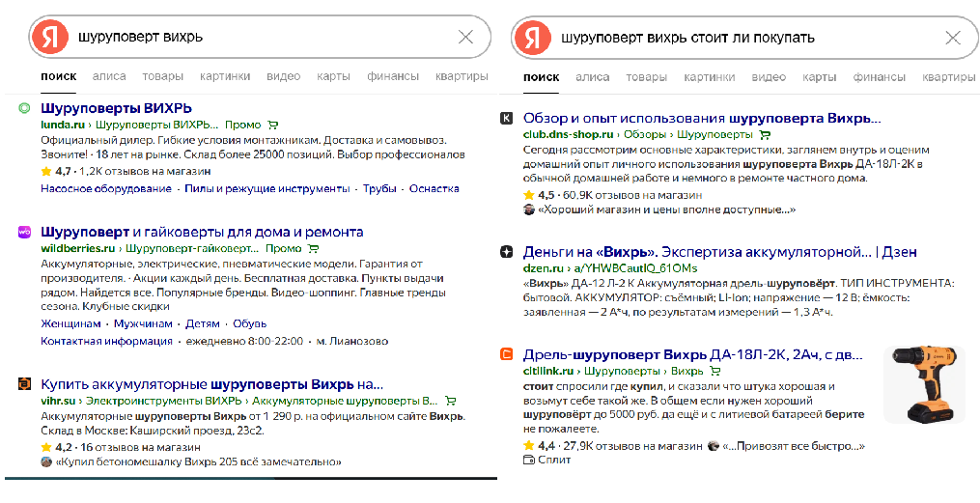Open Купить аккумуляторные шуруповерты Вихрь result
980x503 pixels.
point(211,383)
